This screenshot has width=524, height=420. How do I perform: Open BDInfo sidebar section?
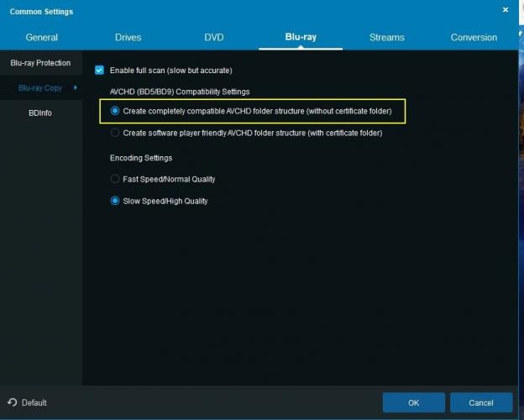pos(40,113)
